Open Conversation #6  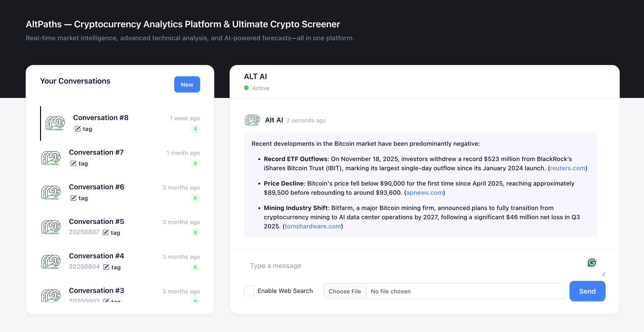(120, 193)
